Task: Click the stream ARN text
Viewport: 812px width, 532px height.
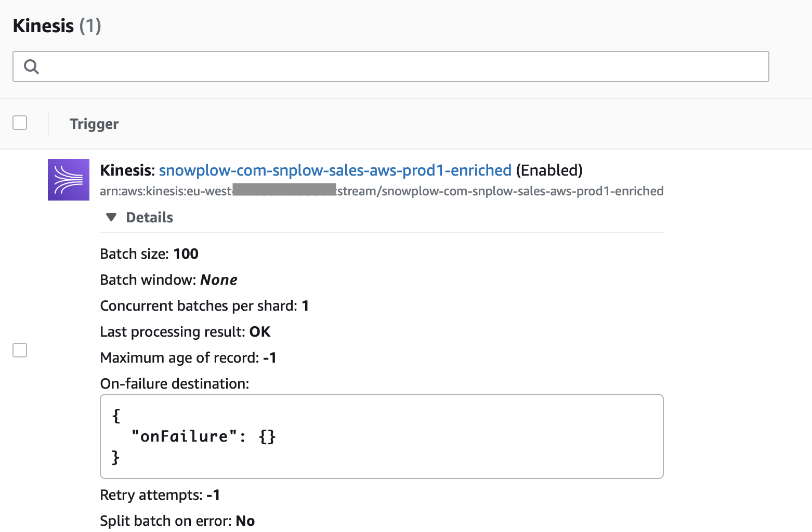Action: [x=382, y=191]
